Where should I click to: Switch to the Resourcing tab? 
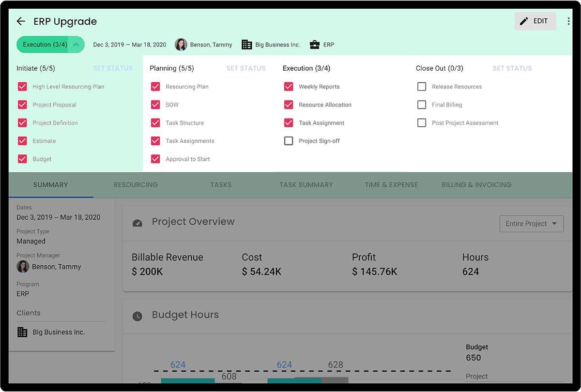pos(136,184)
